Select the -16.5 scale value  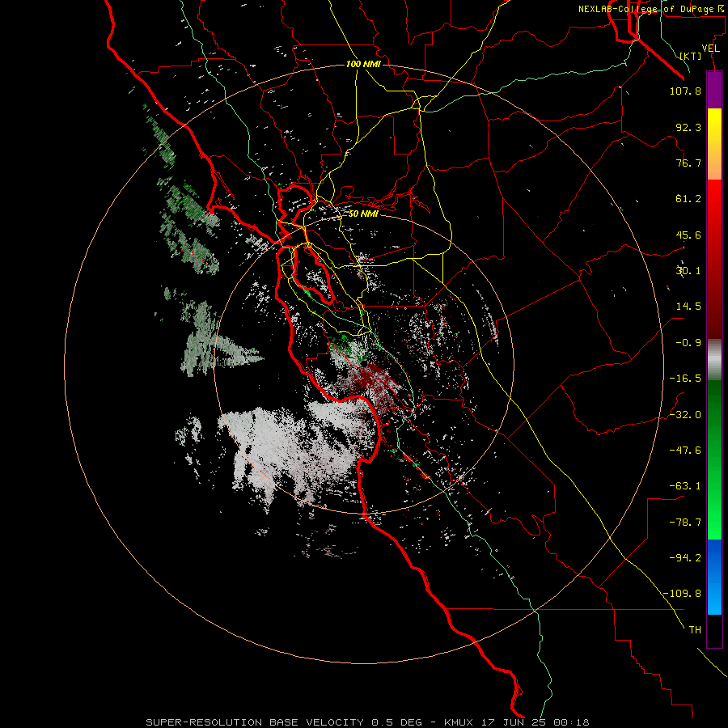coord(685,379)
